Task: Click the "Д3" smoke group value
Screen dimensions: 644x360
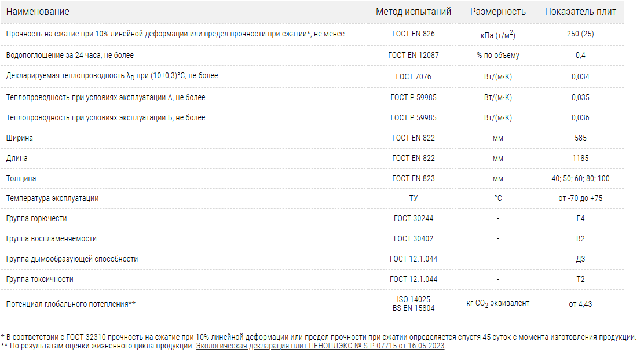Action: coord(580,259)
